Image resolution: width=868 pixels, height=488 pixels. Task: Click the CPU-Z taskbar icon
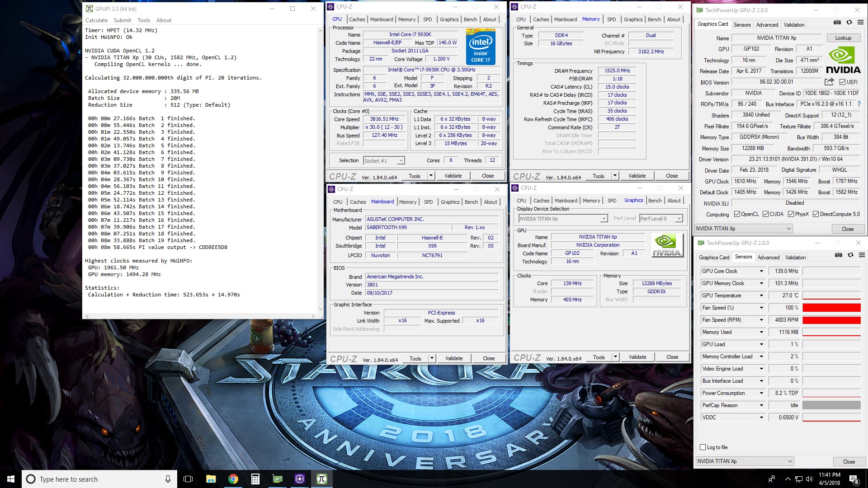tap(299, 479)
